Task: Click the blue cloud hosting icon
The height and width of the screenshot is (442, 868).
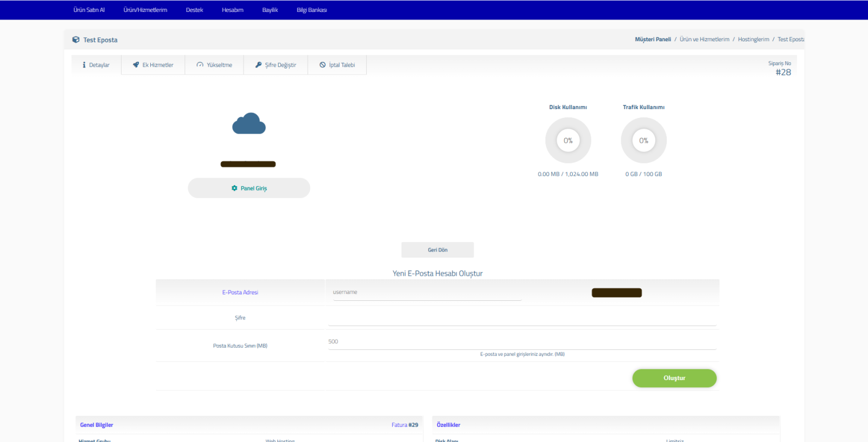Action: [249, 124]
